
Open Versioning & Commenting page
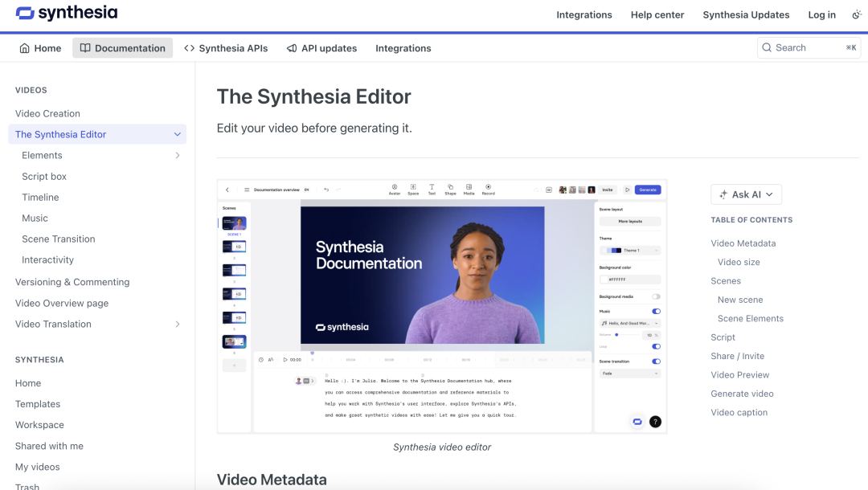(x=72, y=282)
